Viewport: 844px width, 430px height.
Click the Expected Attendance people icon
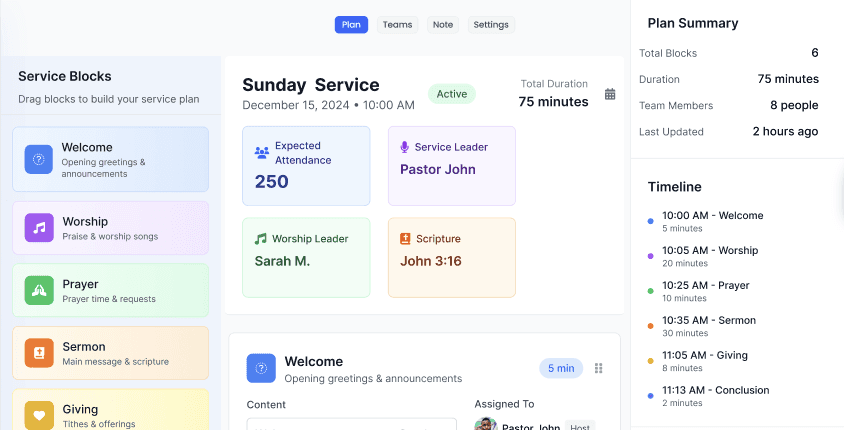click(262, 153)
